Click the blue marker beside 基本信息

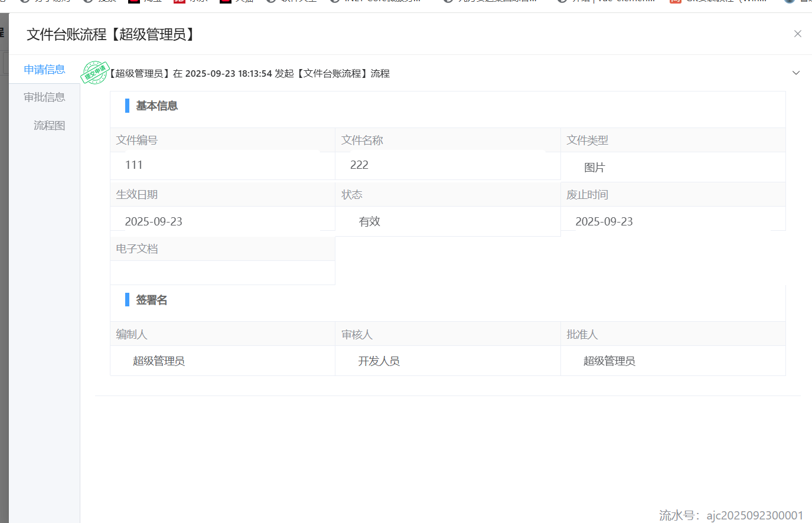pos(127,106)
